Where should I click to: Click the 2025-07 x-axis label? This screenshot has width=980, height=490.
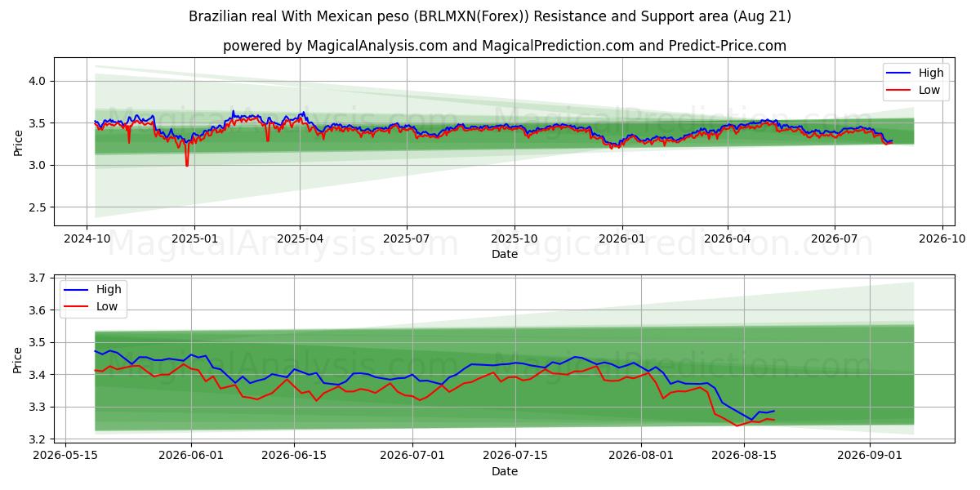[x=407, y=238]
